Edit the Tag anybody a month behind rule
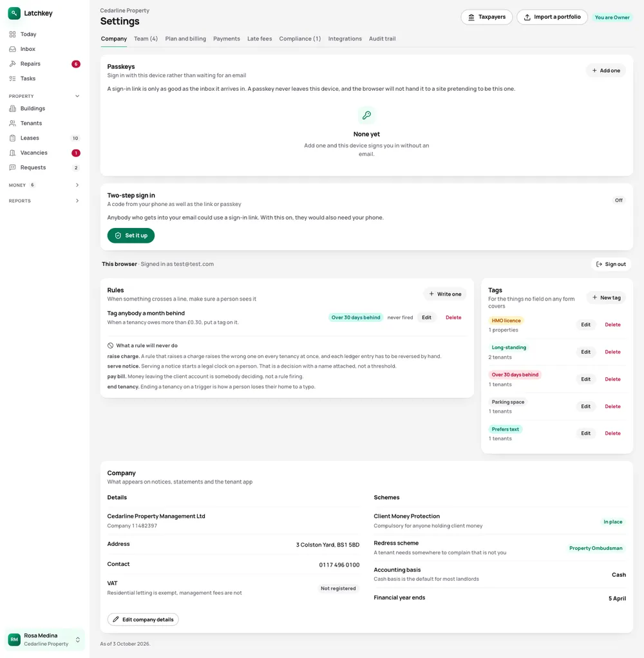Image resolution: width=644 pixels, height=658 pixels. (x=426, y=317)
